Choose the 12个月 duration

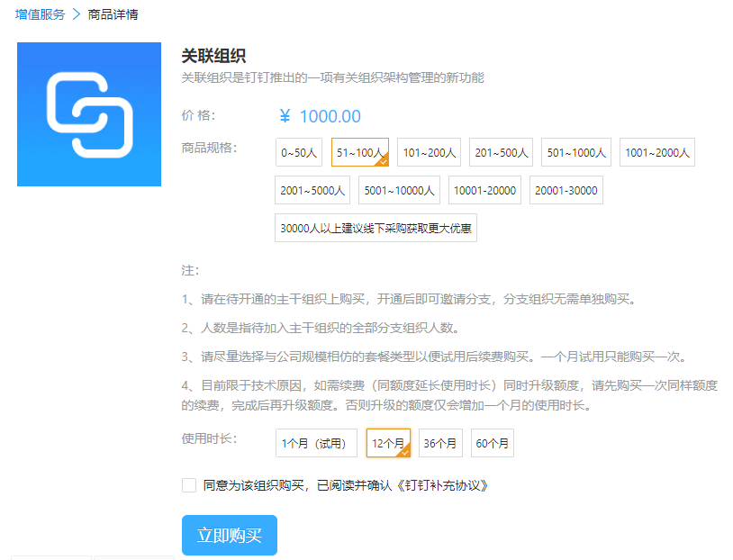388,443
